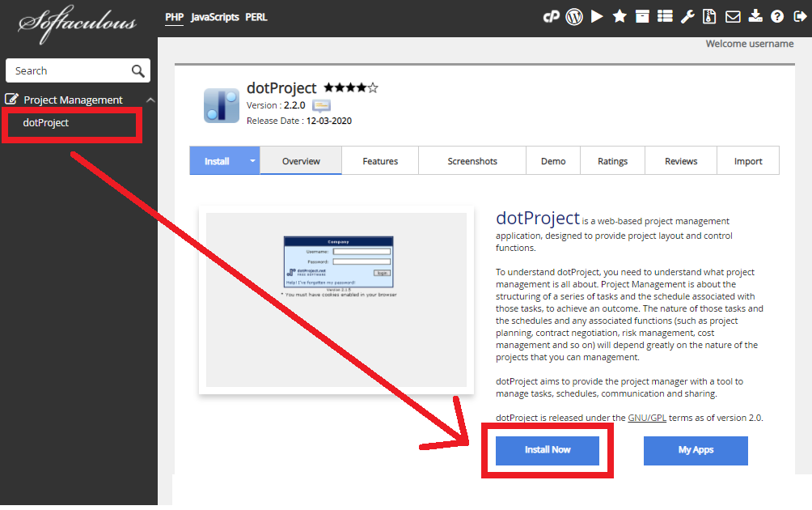The image size is (812, 510).
Task: Click the envelope email settings icon
Action: pyautogui.click(x=733, y=16)
